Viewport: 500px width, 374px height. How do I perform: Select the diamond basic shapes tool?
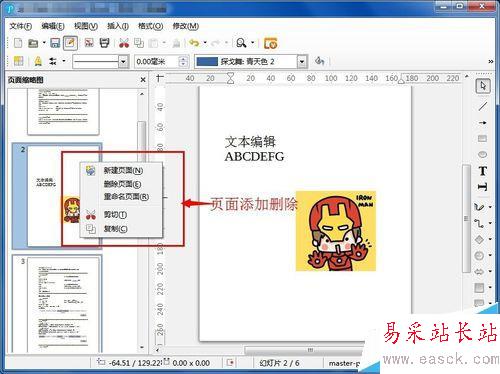click(479, 239)
